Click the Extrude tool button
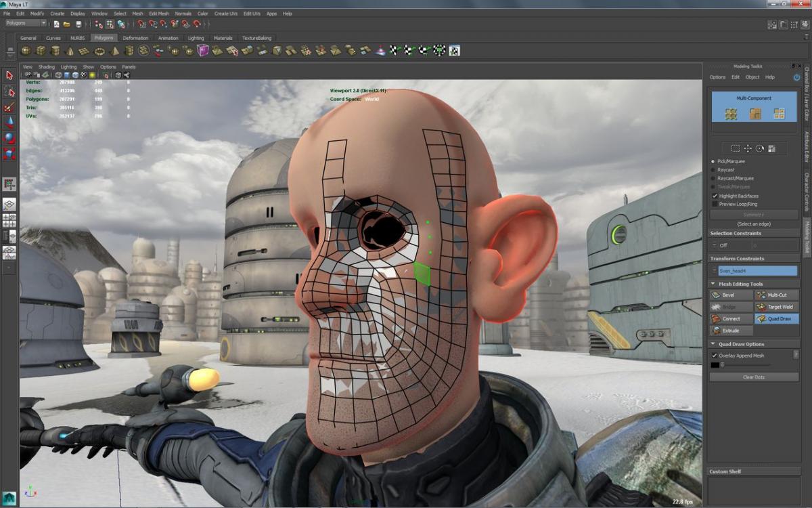 (731, 331)
